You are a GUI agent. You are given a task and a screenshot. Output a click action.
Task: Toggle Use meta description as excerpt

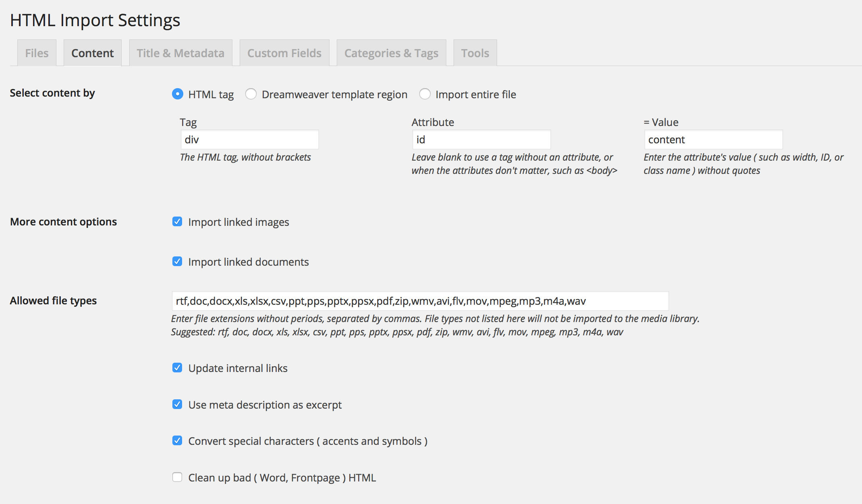pos(177,405)
